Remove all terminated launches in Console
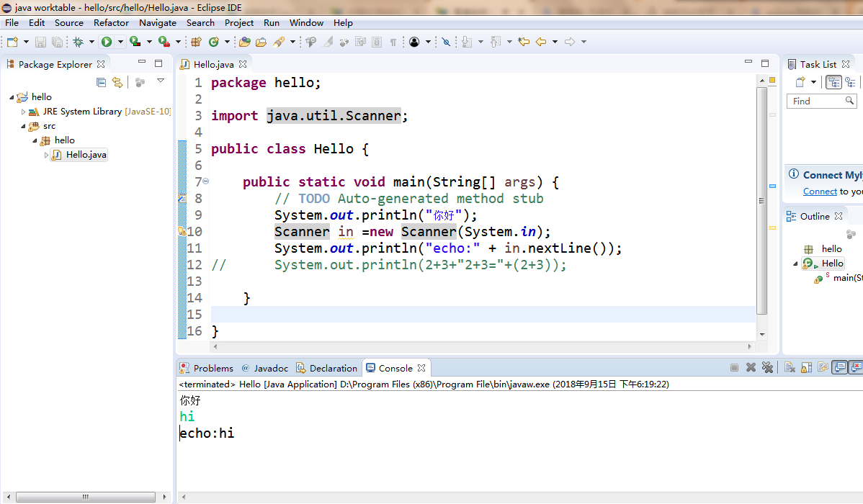This screenshot has width=863, height=504. [768, 367]
